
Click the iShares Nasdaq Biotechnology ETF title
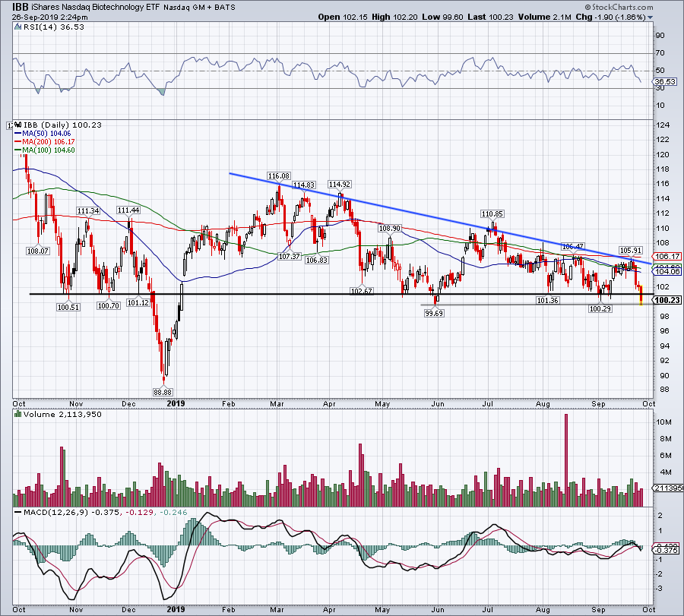click(95, 7)
